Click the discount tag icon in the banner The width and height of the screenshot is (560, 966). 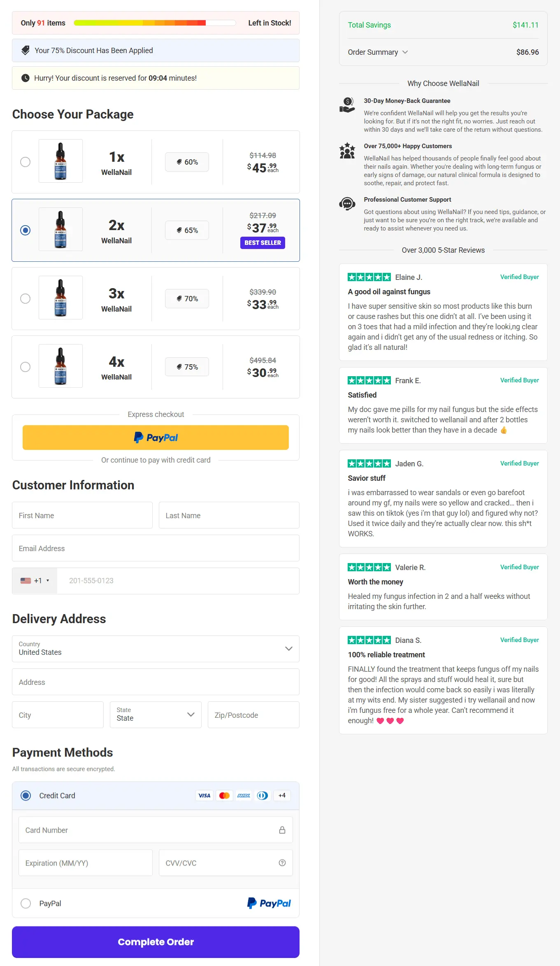point(25,50)
